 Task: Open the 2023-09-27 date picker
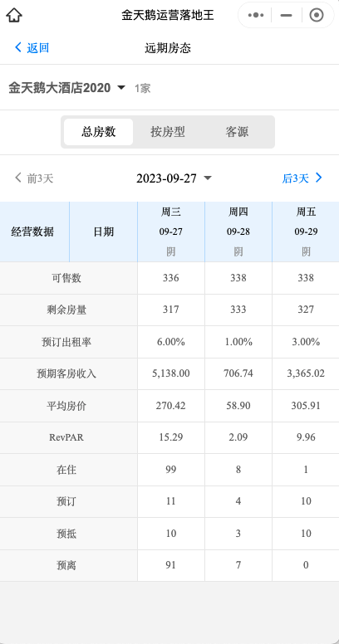click(174, 178)
